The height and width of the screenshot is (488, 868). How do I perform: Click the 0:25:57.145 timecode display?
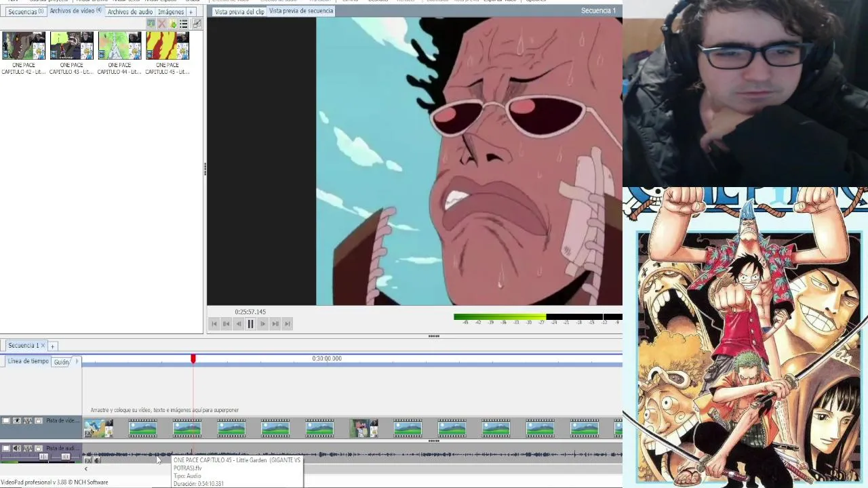tap(250, 312)
